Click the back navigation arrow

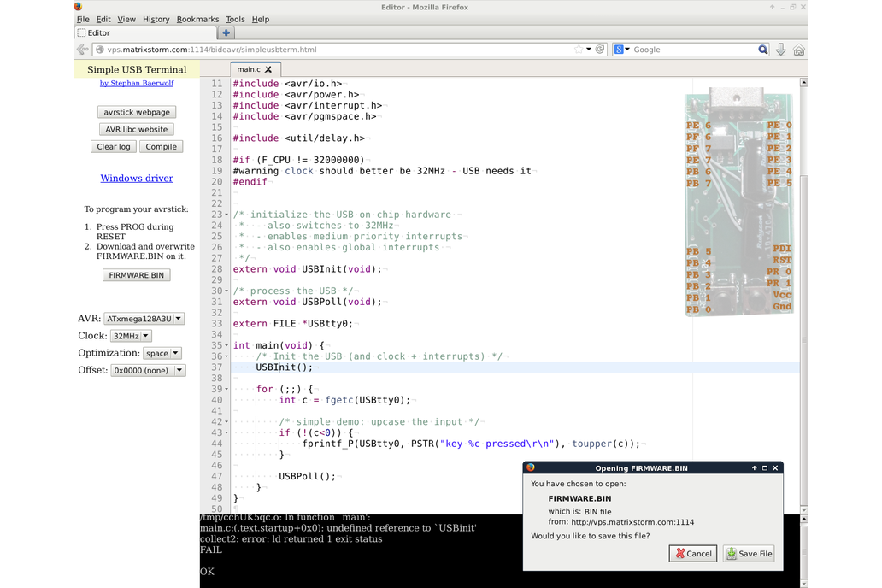pyautogui.click(x=83, y=50)
